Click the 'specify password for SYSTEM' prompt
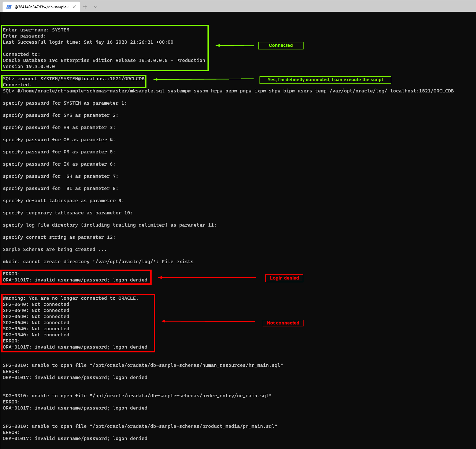476x449 pixels. (64, 103)
